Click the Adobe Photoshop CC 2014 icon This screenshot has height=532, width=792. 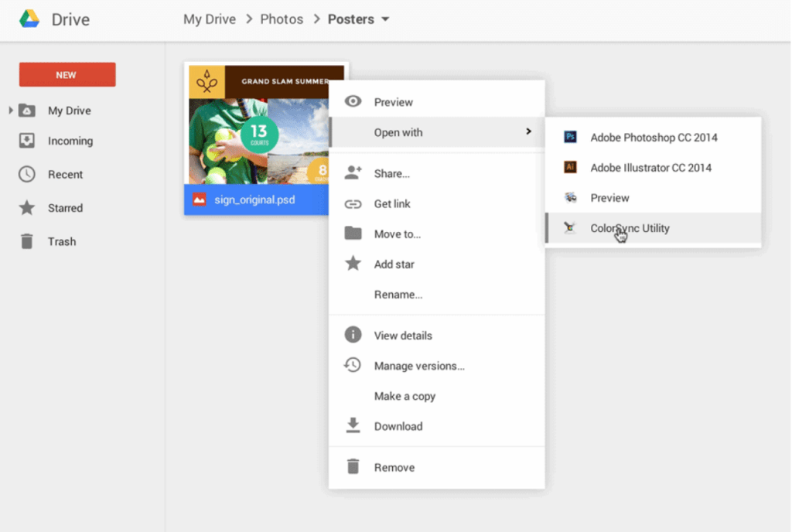(570, 138)
